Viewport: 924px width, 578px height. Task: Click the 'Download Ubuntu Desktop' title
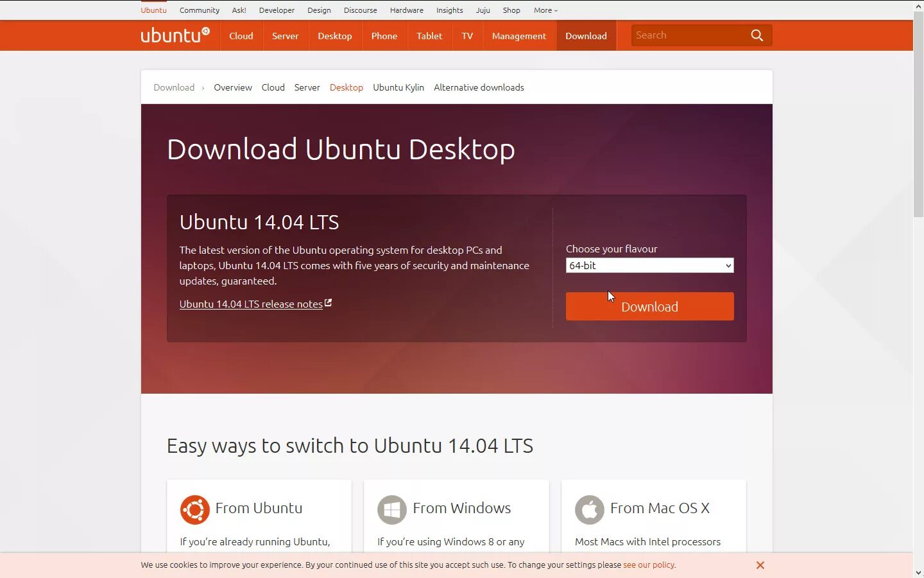pos(341,149)
